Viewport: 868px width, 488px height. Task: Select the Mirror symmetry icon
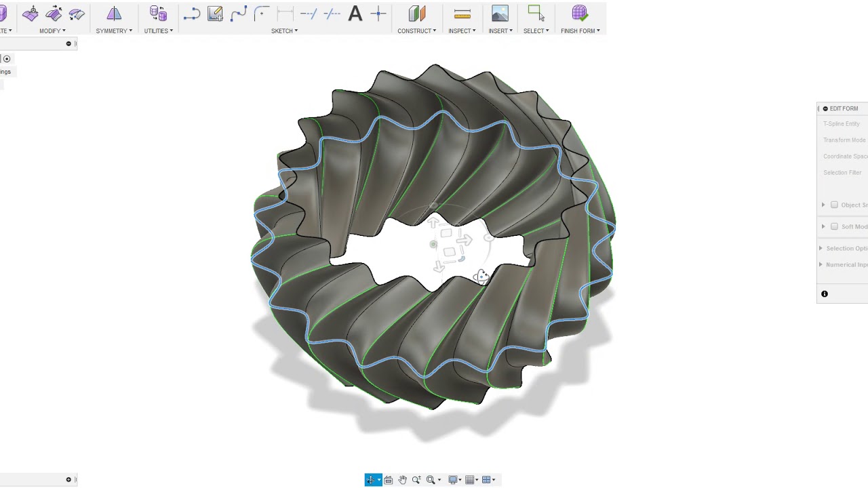[x=114, y=14]
